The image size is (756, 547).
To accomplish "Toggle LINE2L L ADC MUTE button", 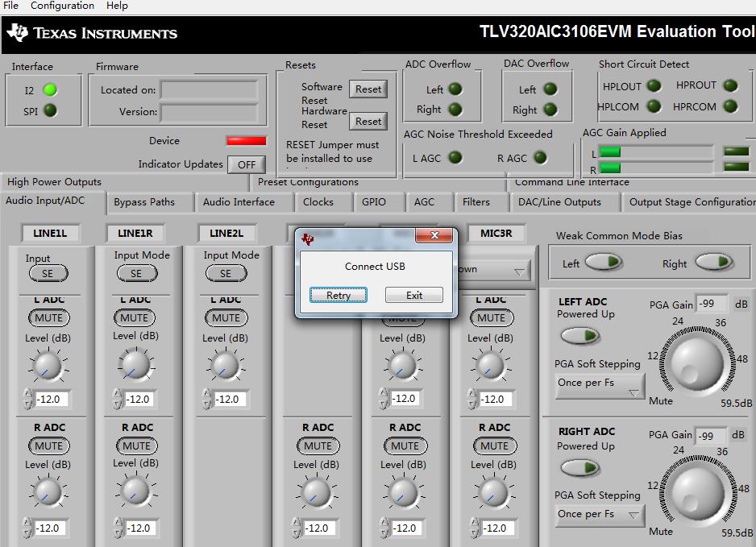I will tap(226, 318).
